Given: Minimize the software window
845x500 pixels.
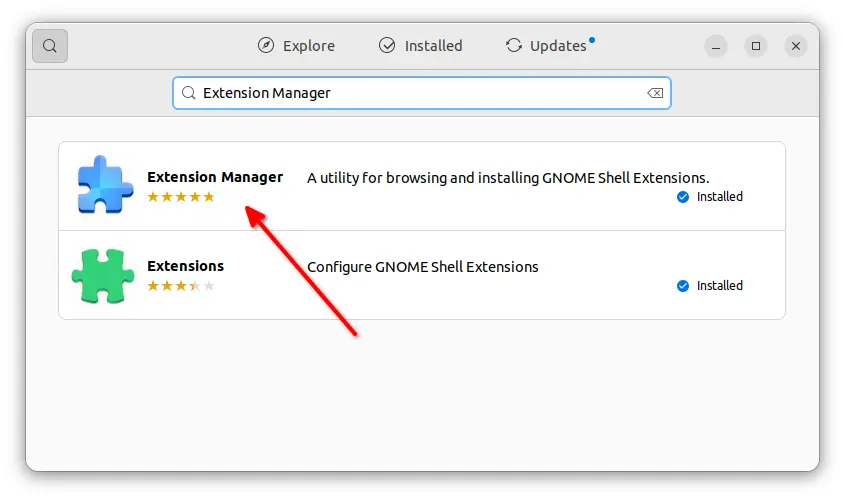Looking at the screenshot, I should click(716, 46).
